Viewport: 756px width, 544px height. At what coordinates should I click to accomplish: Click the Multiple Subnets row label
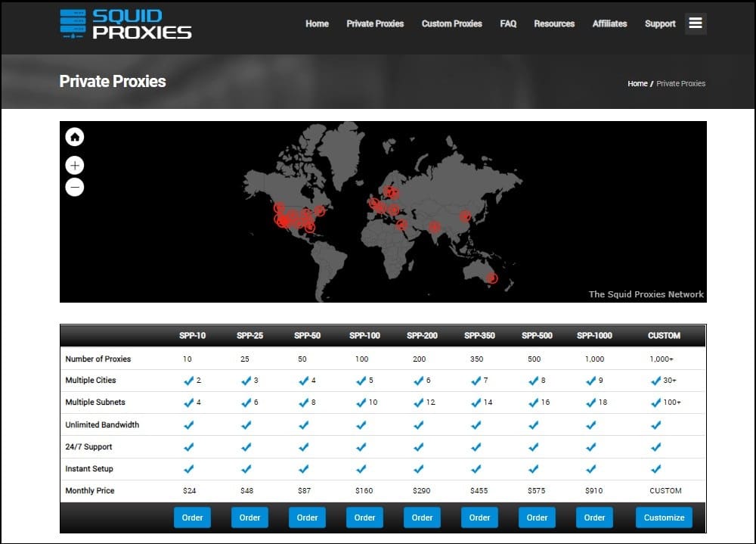click(x=95, y=402)
